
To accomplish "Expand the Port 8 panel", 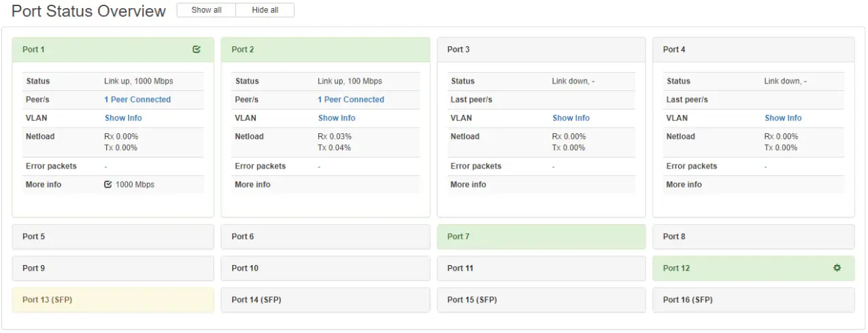I will [x=754, y=236].
